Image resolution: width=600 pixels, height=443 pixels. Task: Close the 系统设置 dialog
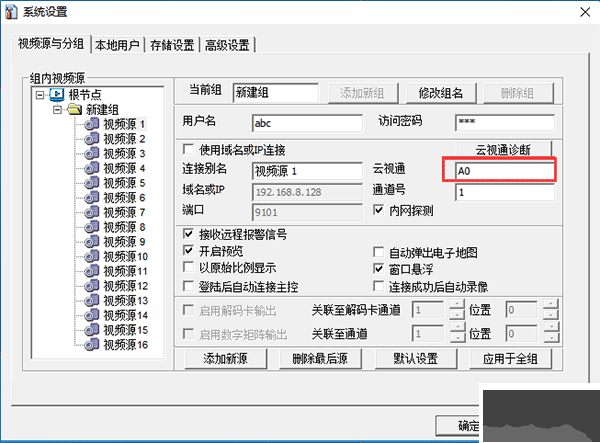click(x=585, y=12)
